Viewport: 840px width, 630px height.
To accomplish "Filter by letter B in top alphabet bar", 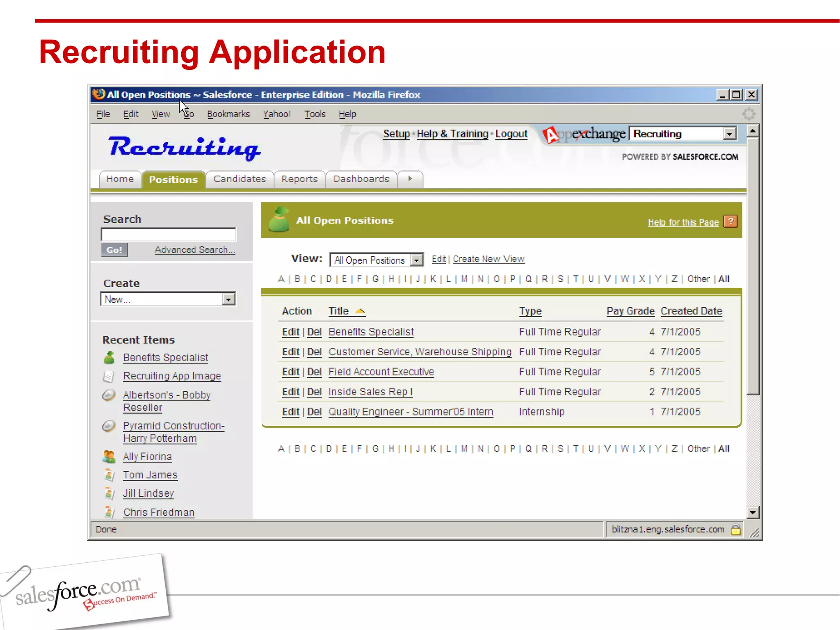I will (x=297, y=279).
